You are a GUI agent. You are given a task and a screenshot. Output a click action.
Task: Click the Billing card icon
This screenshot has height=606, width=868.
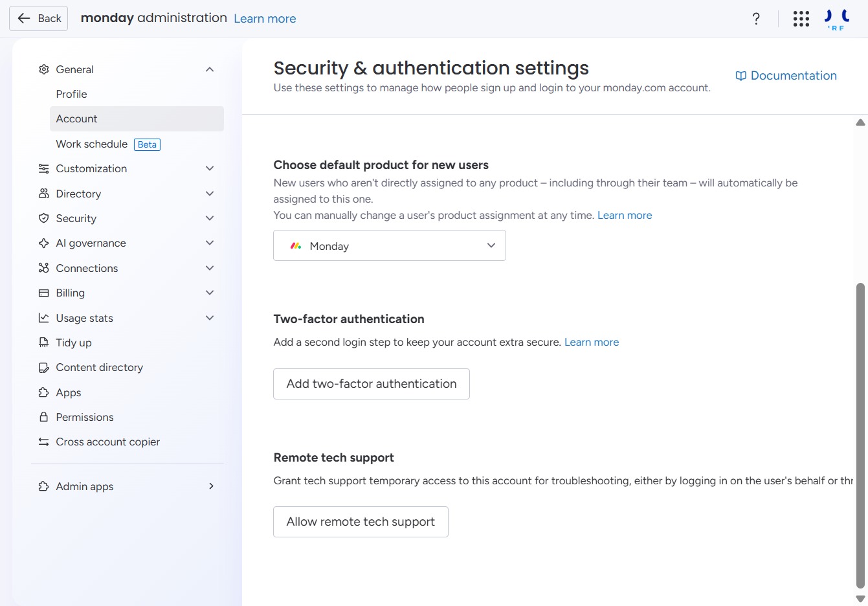click(x=44, y=293)
